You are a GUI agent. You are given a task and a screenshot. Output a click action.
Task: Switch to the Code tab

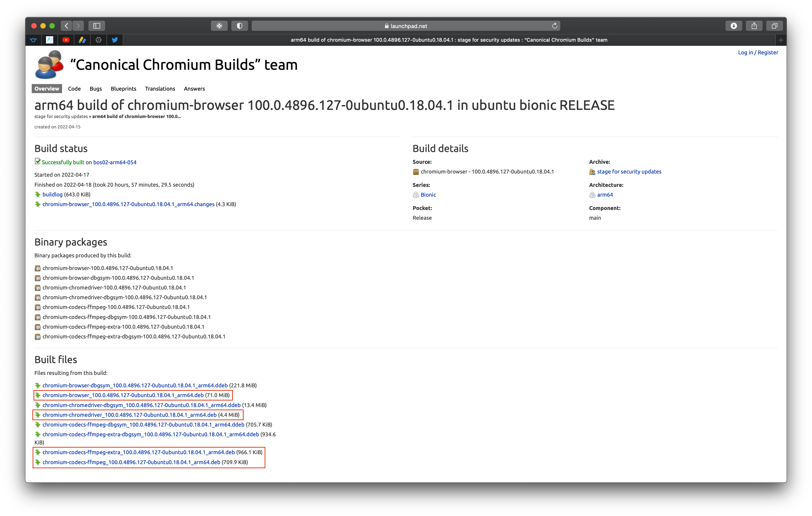coord(74,89)
